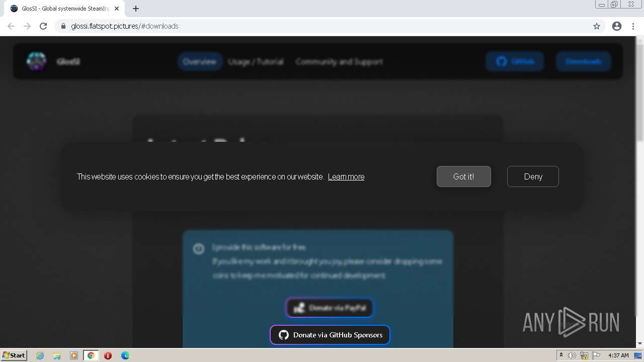Open the Chrome profile avatar icon
The height and width of the screenshot is (362, 644).
click(x=617, y=26)
